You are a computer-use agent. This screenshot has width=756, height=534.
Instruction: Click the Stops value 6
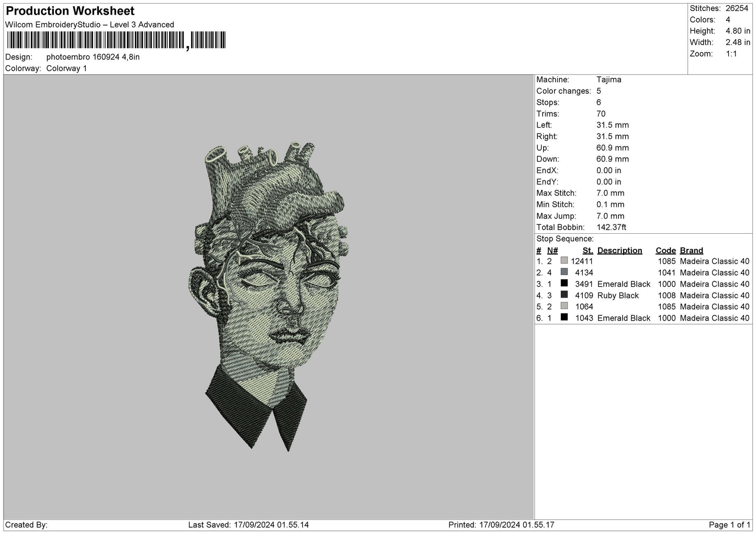click(599, 103)
